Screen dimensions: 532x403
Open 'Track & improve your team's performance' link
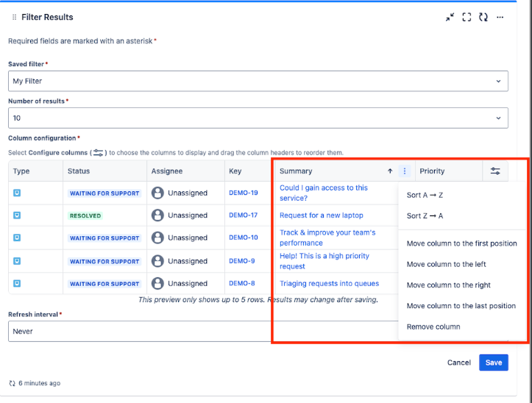[x=327, y=238]
